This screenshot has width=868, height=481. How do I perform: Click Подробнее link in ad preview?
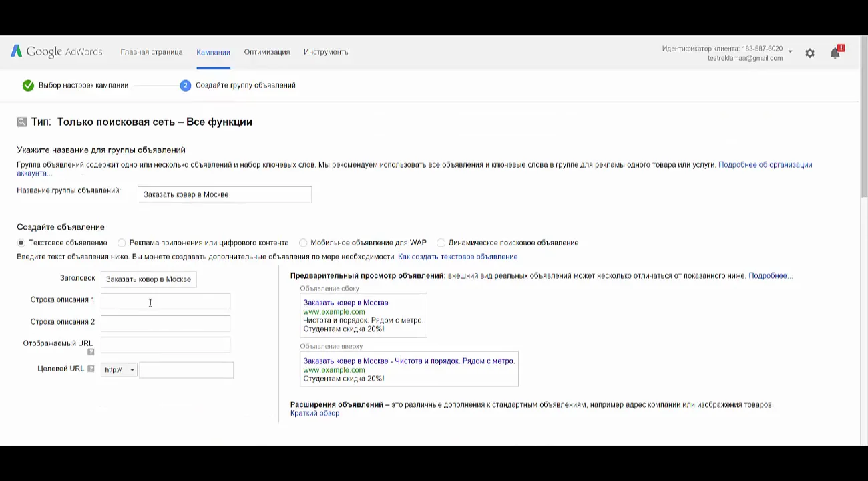(771, 276)
